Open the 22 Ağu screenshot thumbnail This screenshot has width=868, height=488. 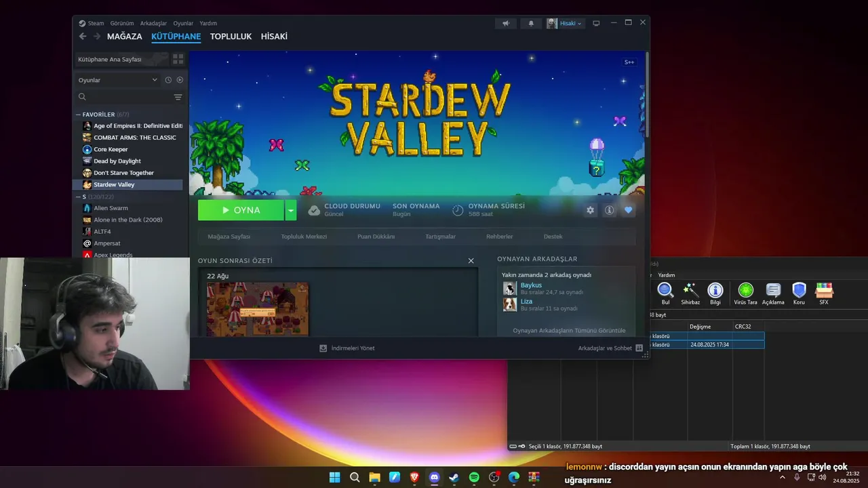pos(258,309)
